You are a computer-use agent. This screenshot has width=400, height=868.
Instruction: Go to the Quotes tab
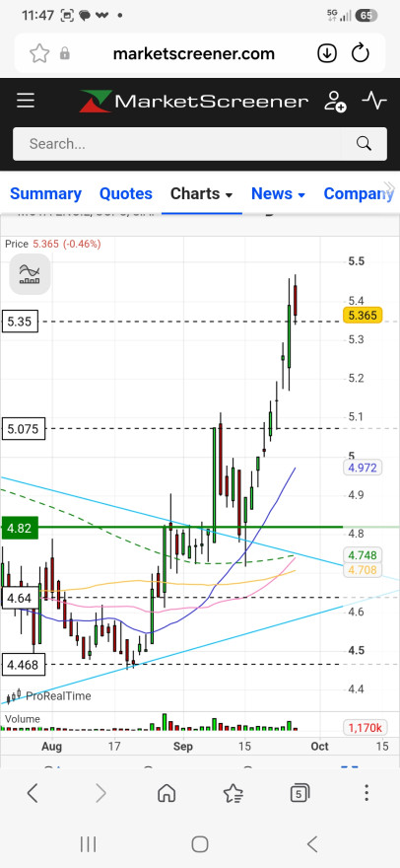pyautogui.click(x=125, y=193)
